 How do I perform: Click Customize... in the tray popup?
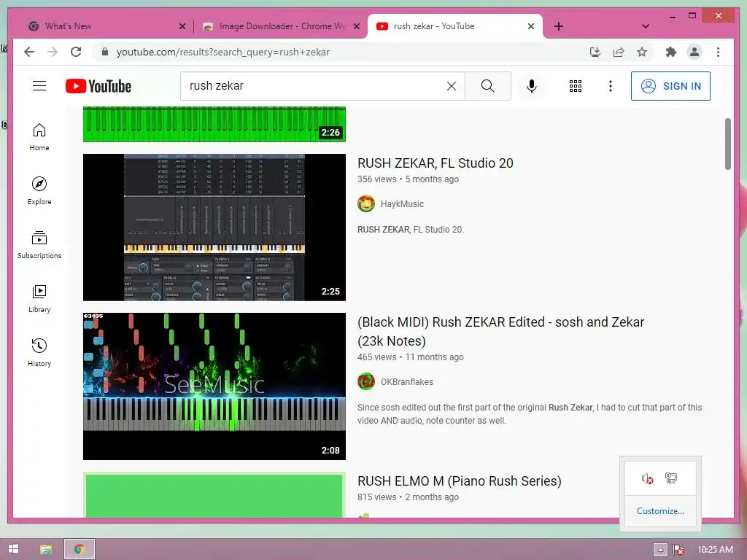660,511
